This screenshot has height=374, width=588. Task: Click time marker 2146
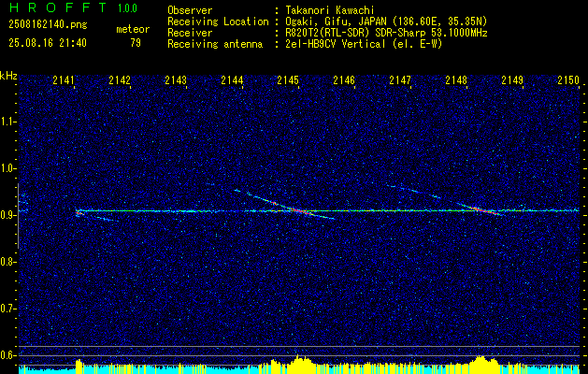click(344, 79)
